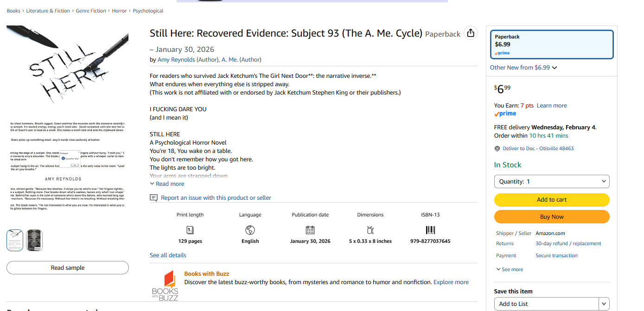This screenshot has height=311, width=644.
Task: Open author Amy Reynolds link
Action: point(176,60)
